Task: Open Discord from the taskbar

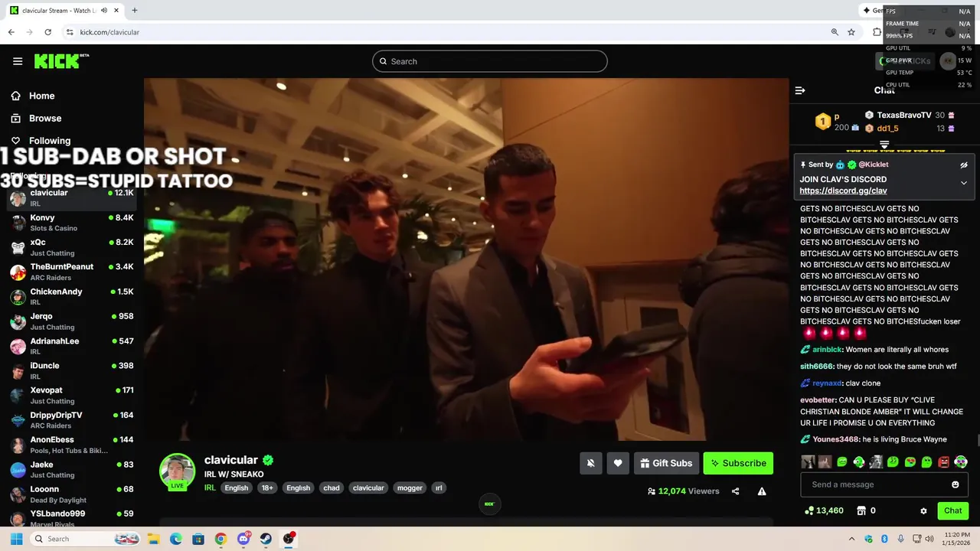Action: click(243, 539)
